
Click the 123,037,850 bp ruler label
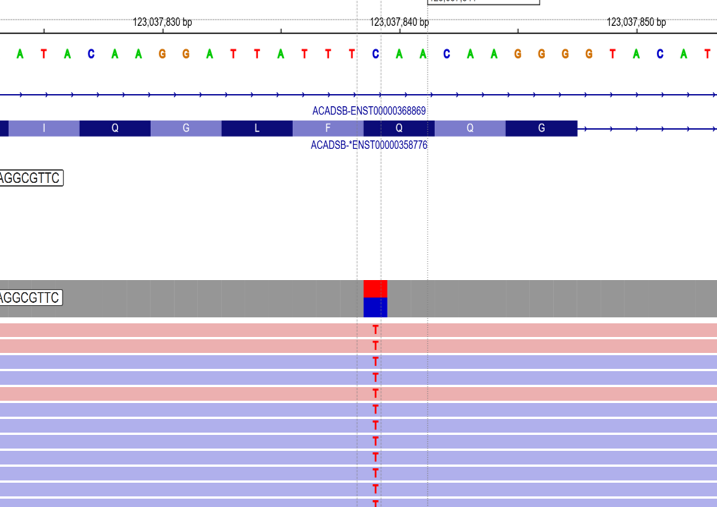[636, 22]
